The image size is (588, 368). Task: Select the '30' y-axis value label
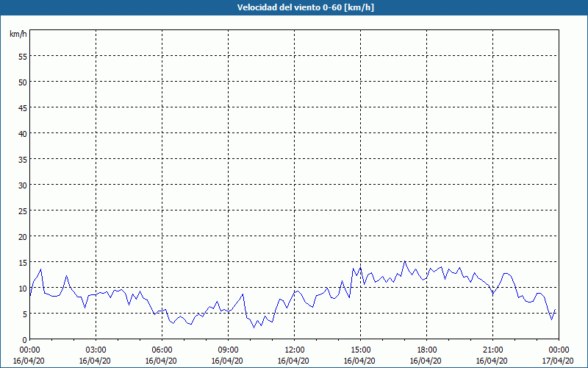pos(23,185)
